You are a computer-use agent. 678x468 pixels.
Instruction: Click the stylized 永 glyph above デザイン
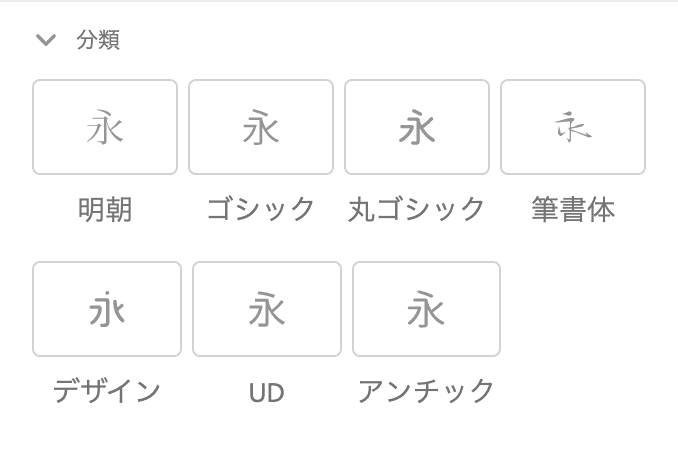pos(107,309)
